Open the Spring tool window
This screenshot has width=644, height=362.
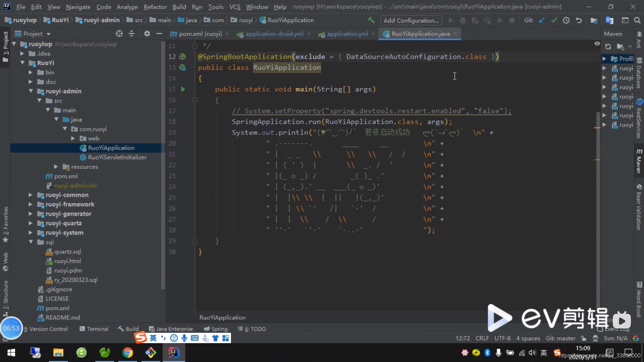click(216, 329)
